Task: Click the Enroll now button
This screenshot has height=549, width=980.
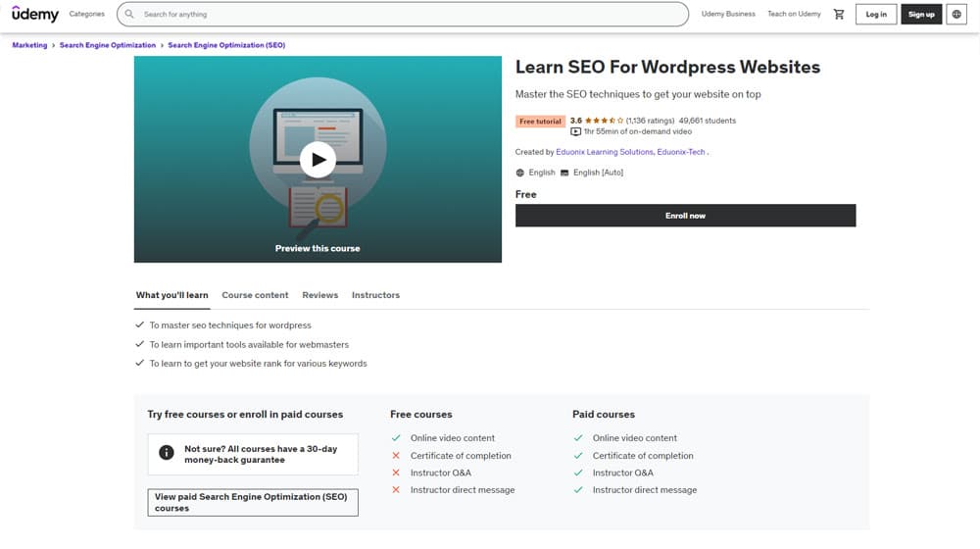Action: (686, 215)
